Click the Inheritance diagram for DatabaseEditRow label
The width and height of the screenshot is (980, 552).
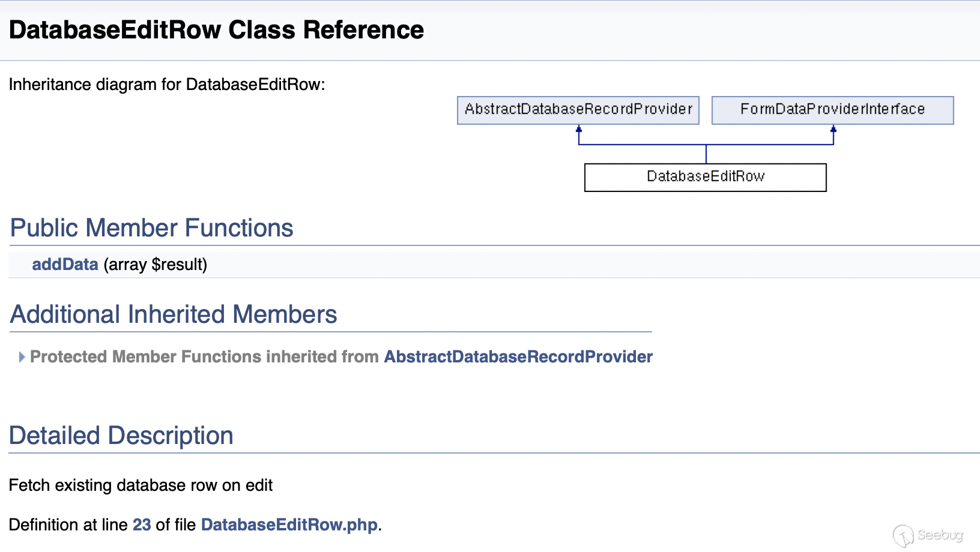pyautogui.click(x=167, y=85)
